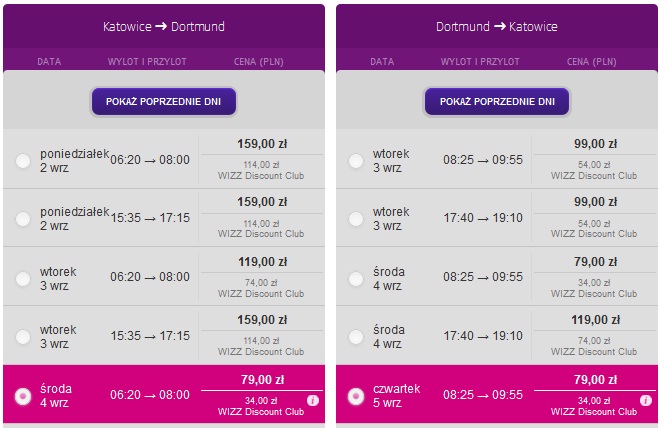Viewport: 666px width, 428px height.
Task: Click the Katowice → Dortmund header
Action: click(164, 26)
